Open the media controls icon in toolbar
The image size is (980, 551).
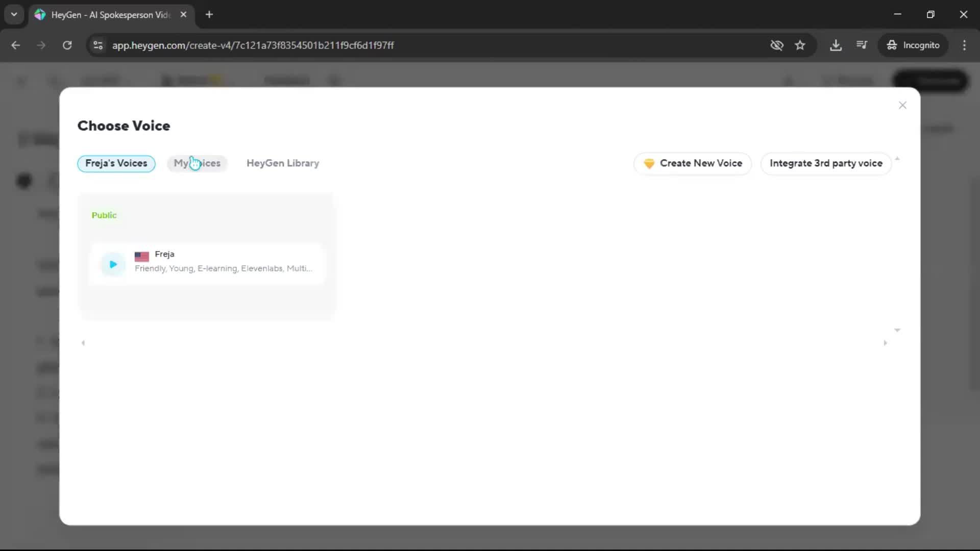click(862, 45)
